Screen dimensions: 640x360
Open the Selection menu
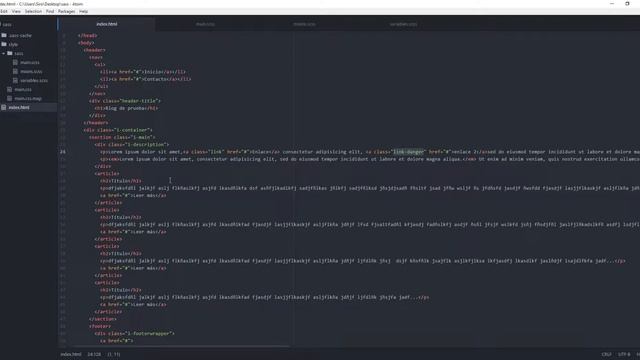coord(33,11)
